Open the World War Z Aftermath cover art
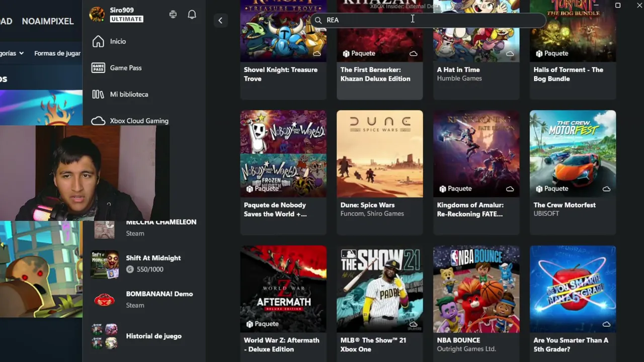Viewport: 644px width, 362px height. click(283, 289)
